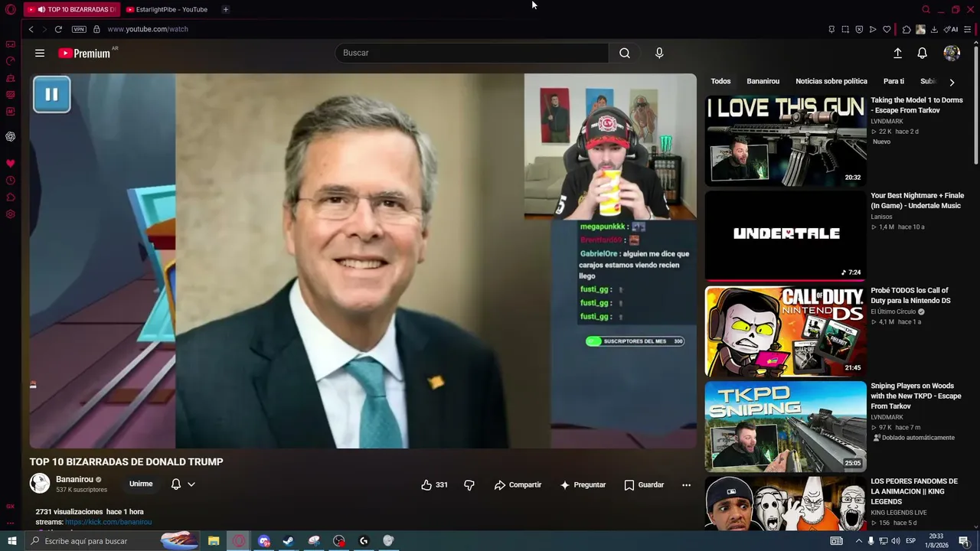Image resolution: width=980 pixels, height=551 pixels.
Task: Click the Unirme join button
Action: click(x=141, y=484)
